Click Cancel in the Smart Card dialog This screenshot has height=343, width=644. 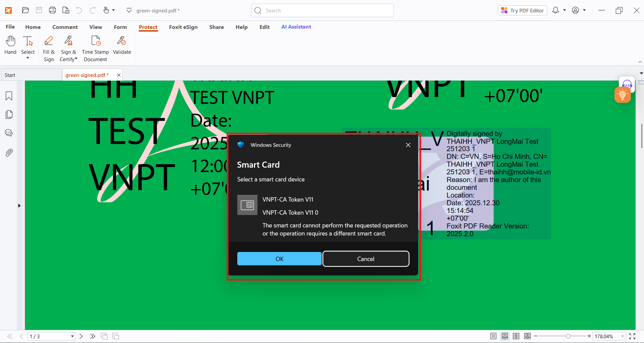pos(366,259)
